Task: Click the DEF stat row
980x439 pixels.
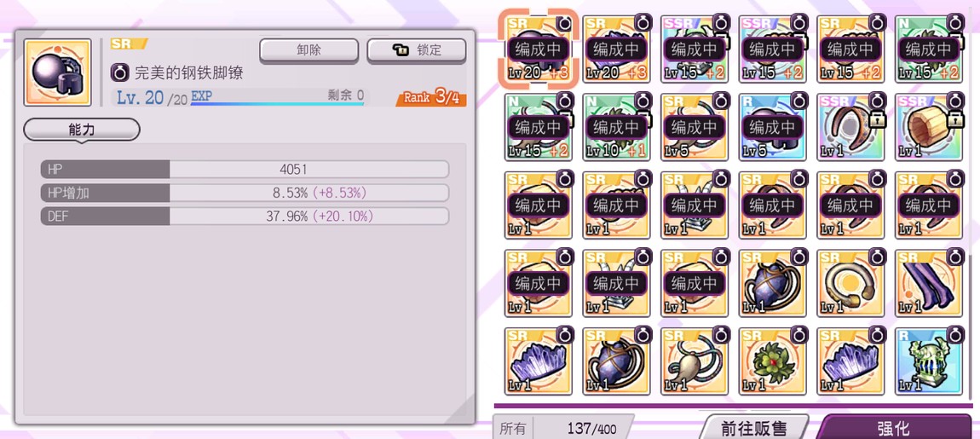Action: (x=245, y=217)
